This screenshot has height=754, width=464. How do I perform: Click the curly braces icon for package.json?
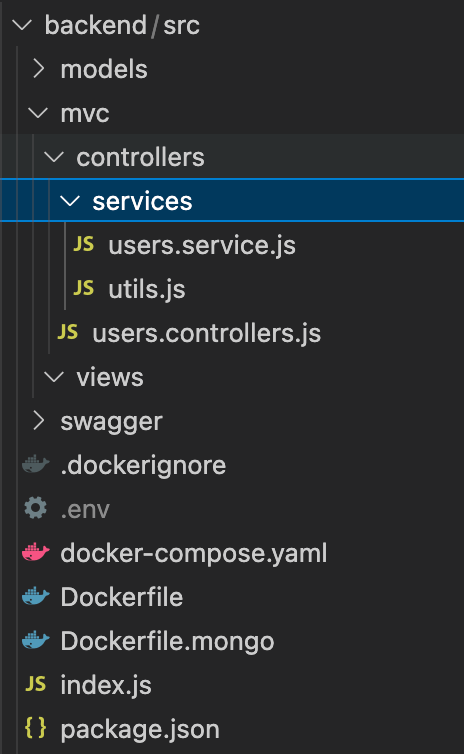coord(36,728)
